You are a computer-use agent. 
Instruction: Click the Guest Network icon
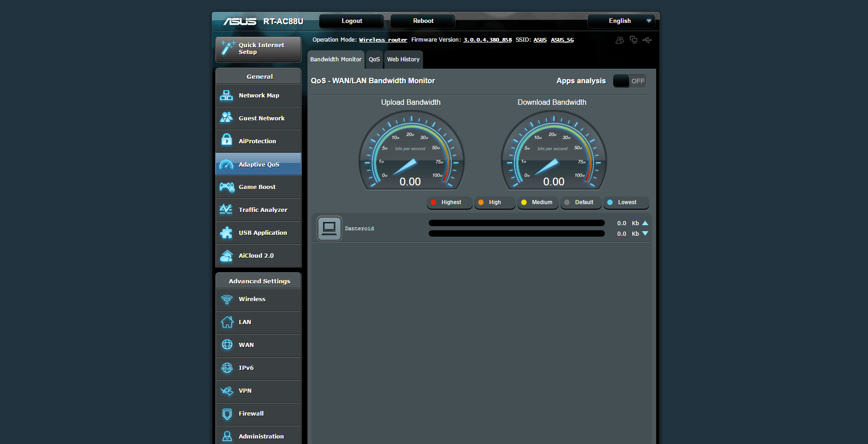pos(226,118)
